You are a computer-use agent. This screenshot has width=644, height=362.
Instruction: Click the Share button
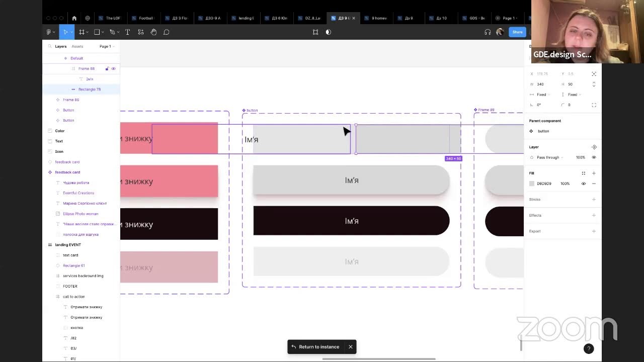[x=517, y=32]
